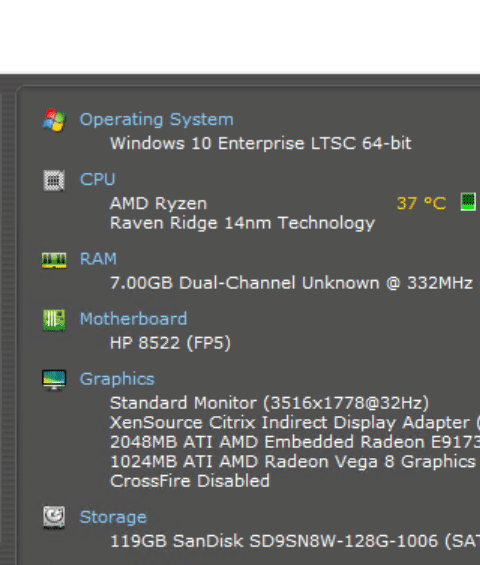Select the Windows 10 Enterprise LTSC 64-bit text

tap(261, 143)
